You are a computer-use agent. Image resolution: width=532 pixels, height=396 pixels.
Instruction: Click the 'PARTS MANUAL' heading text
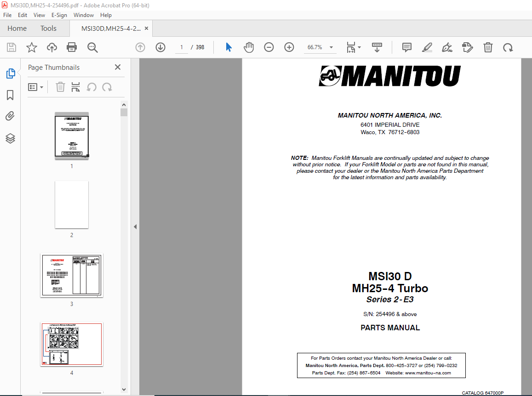point(390,328)
